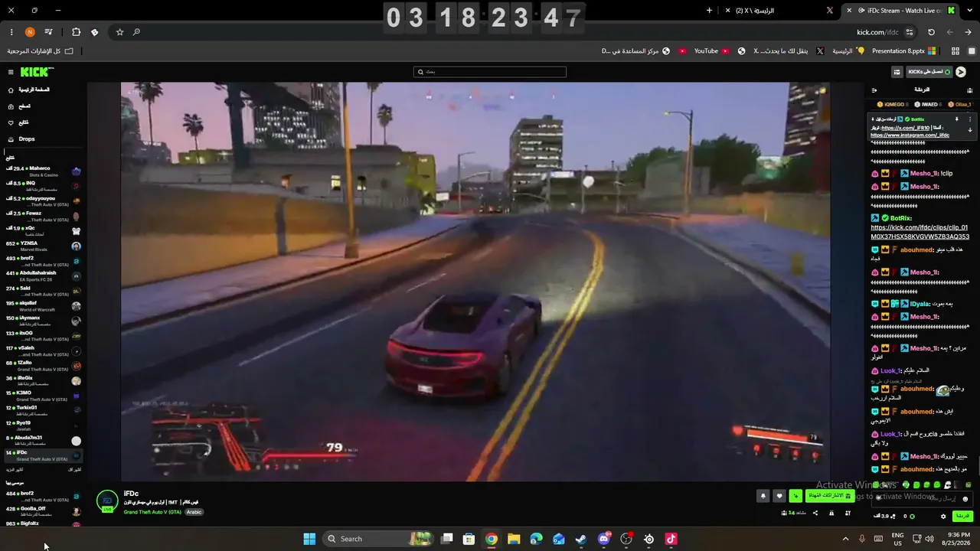Click the get KICKs button in header

point(929,72)
